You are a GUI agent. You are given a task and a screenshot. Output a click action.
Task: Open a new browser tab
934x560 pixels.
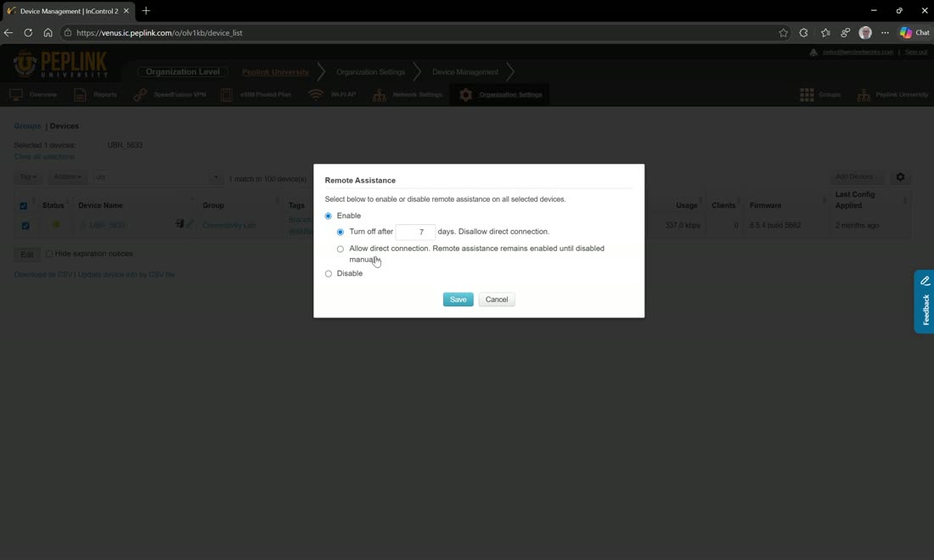click(x=146, y=11)
